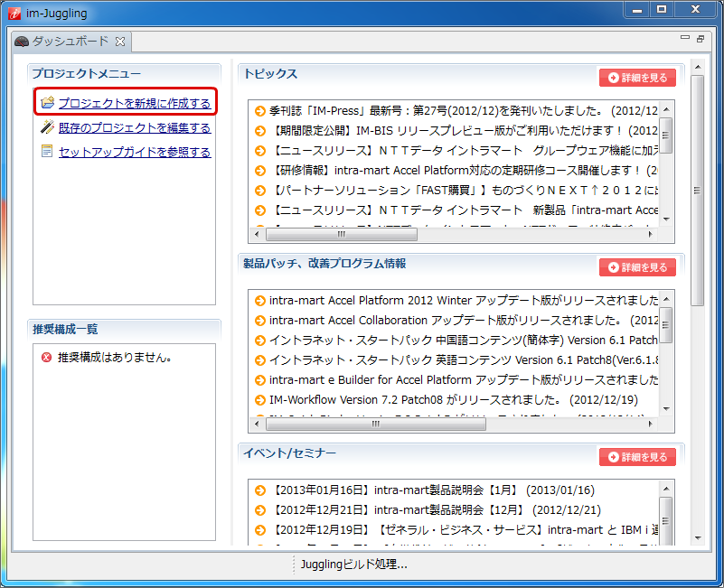Click arrow icon beside 新製品 news release topic
Image resolution: width=724 pixels, height=588 pixels.
pos(260,210)
